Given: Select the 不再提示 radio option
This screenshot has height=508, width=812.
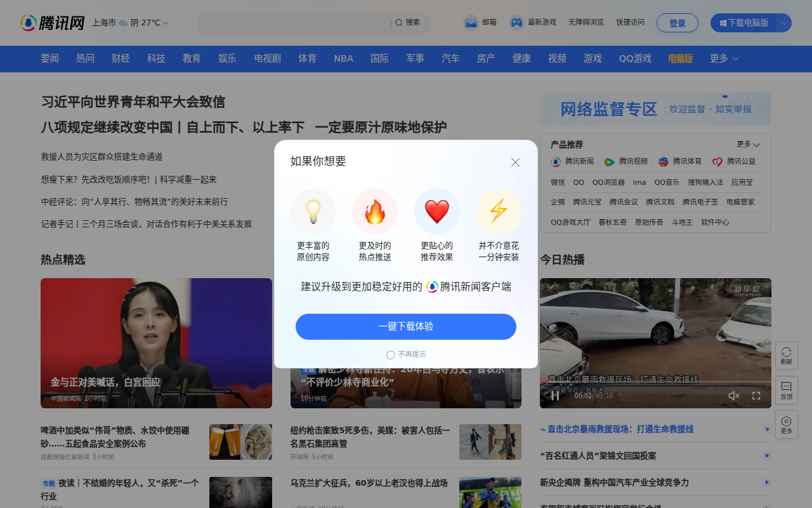Looking at the screenshot, I should point(391,355).
